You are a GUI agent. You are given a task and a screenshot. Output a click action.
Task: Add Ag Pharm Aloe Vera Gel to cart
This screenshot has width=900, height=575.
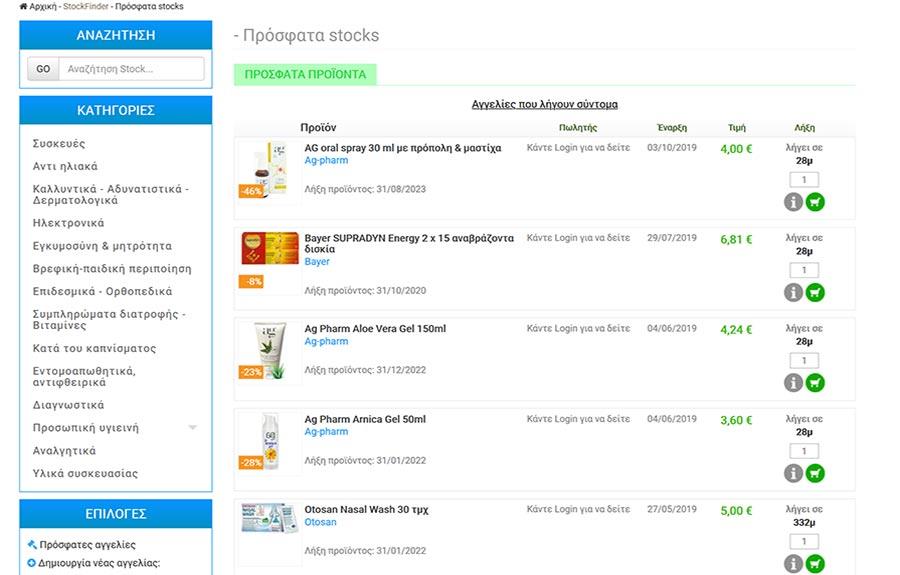[815, 383]
